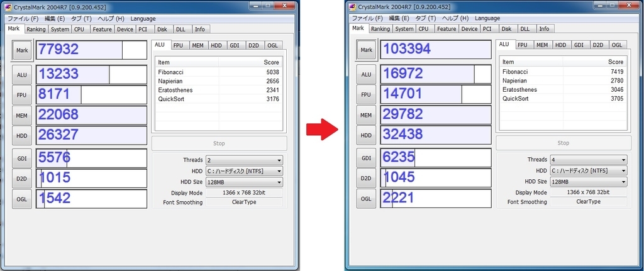644x271 pixels.
Task: Open ファイル (F) menu in left window
Action: click(23, 19)
